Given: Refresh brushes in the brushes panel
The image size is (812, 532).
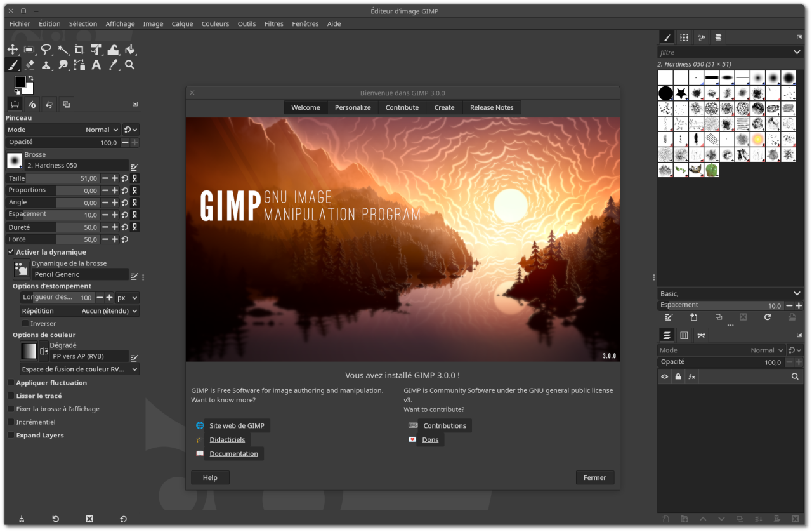Looking at the screenshot, I should pos(767,317).
